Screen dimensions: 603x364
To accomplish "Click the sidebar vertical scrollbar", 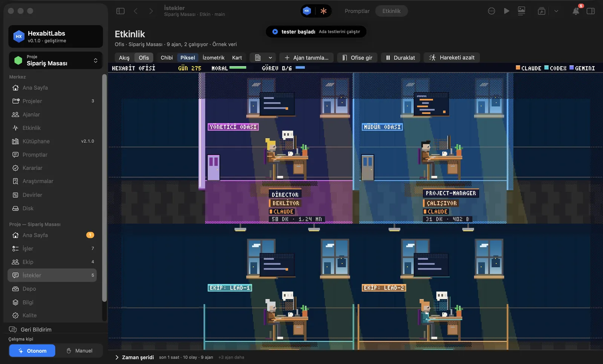I will point(104,188).
